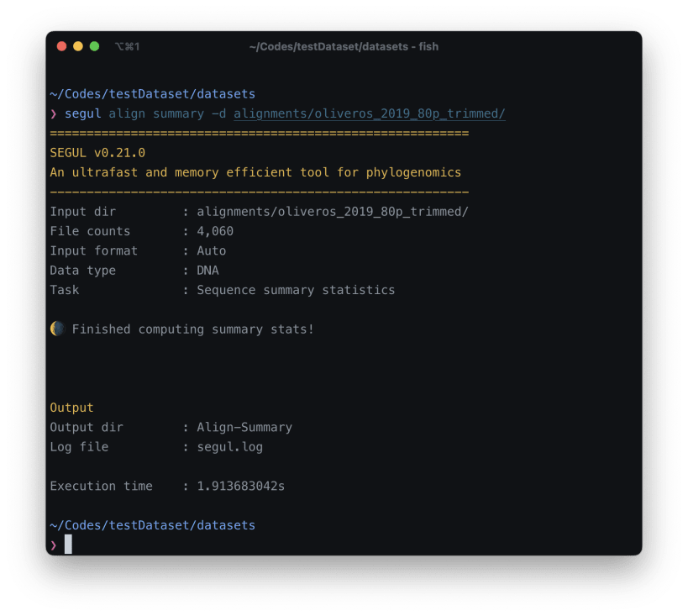Image resolution: width=688 pixels, height=616 pixels.
Task: Click the top blue directory path line
Action: click(x=153, y=94)
